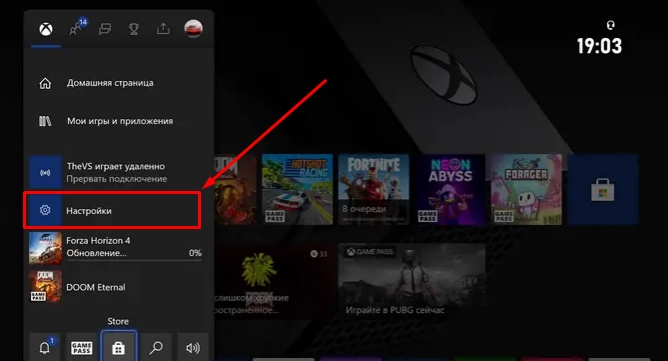Open the Neon Abyss tile
Image resolution: width=668 pixels, height=361 pixels.
click(450, 189)
